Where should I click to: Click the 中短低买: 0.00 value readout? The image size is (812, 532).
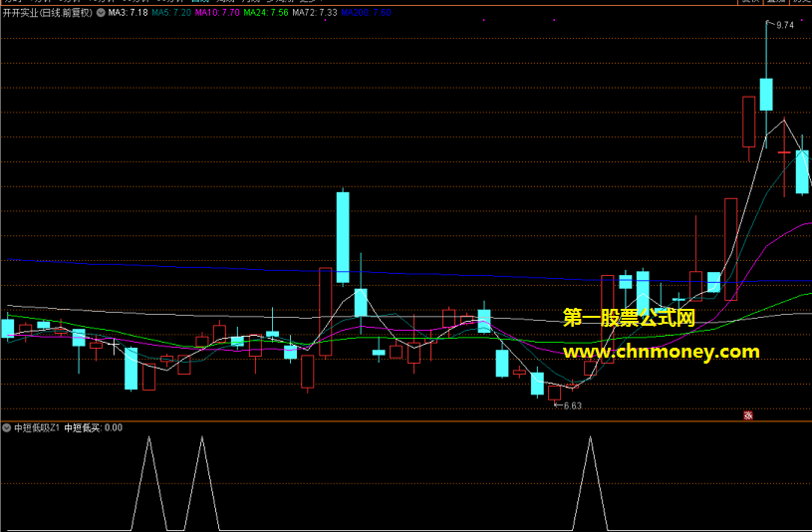pyautogui.click(x=94, y=427)
